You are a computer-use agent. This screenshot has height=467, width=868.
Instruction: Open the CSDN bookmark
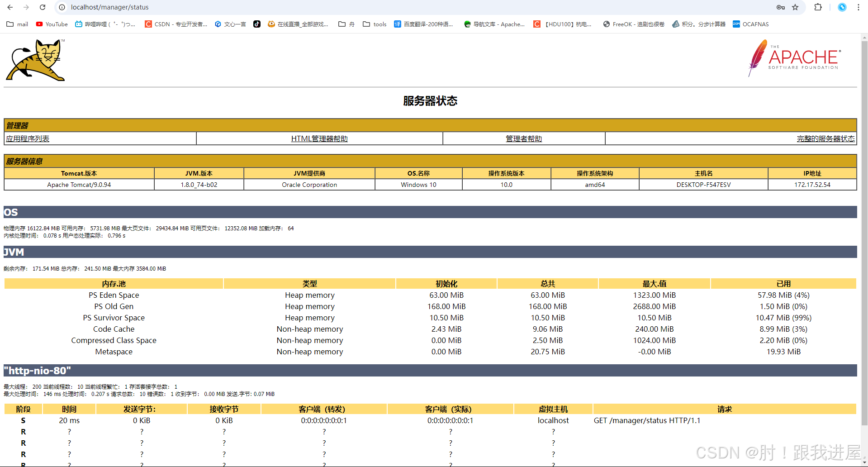(x=176, y=24)
